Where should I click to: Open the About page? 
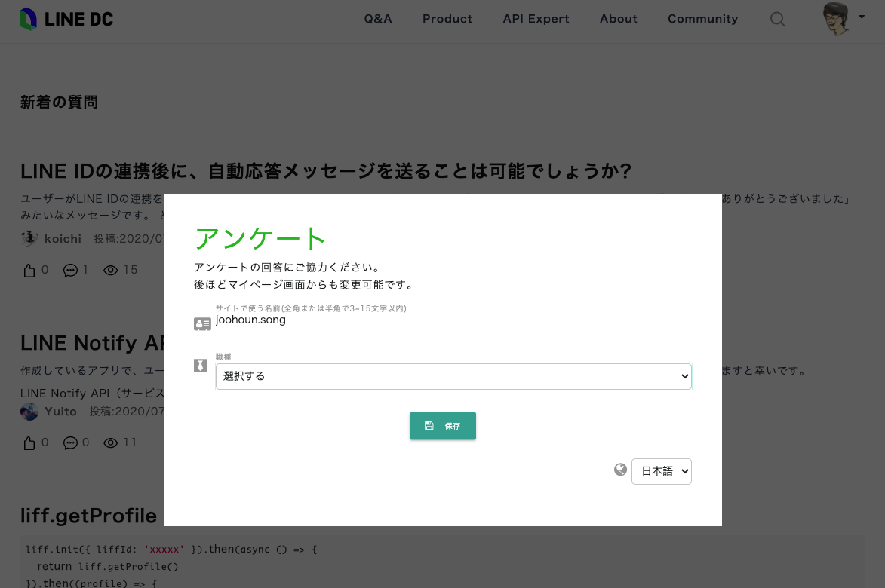point(618,19)
